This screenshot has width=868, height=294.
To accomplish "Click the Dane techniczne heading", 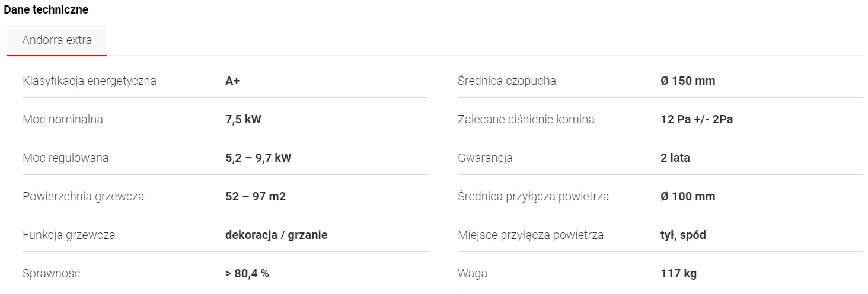I will tap(46, 10).
